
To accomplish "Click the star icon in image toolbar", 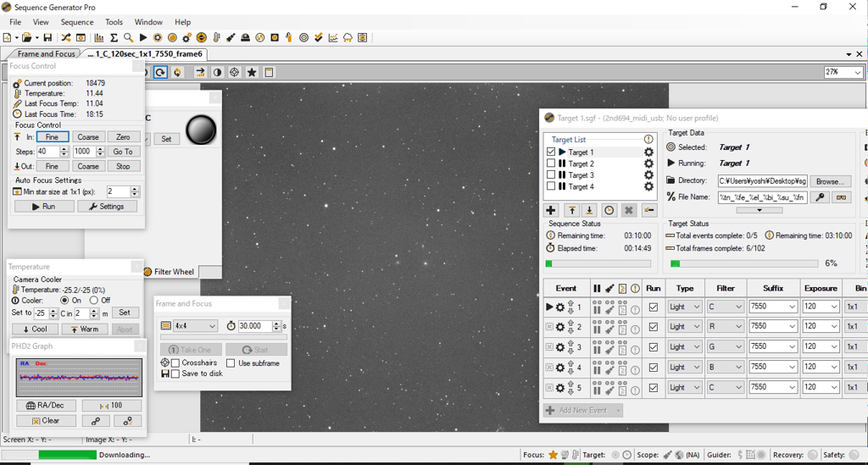I will point(251,73).
